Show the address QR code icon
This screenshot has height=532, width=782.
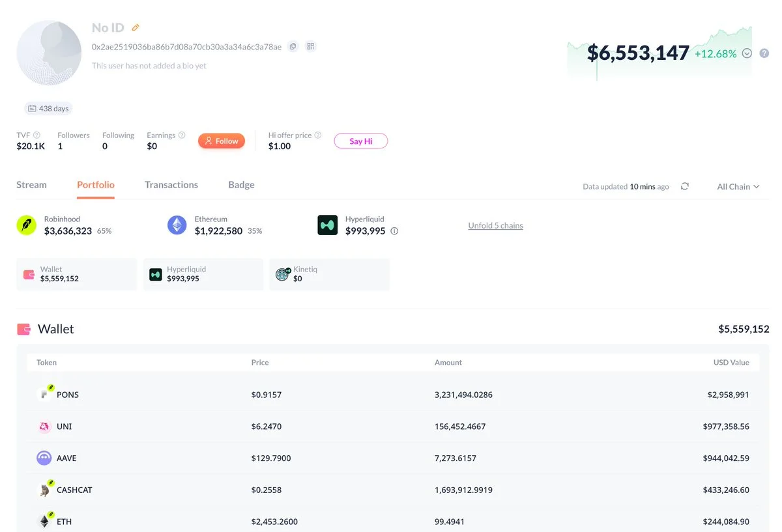[311, 46]
